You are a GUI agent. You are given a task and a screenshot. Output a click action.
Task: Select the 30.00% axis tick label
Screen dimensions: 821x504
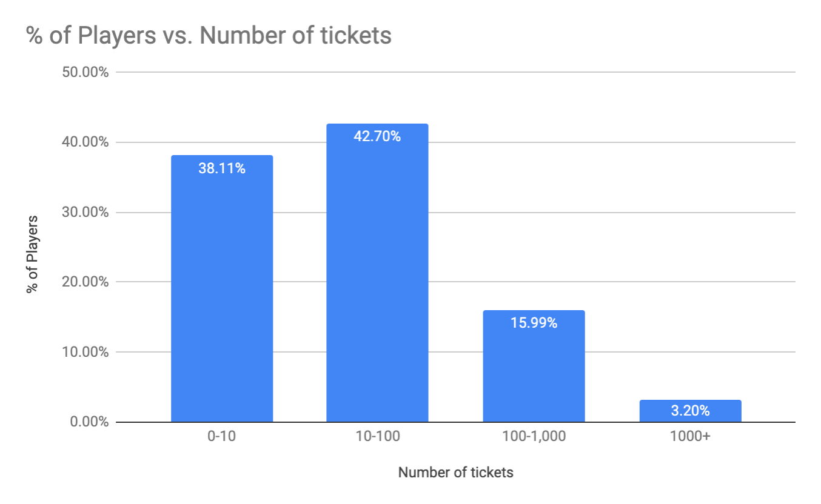coord(84,212)
